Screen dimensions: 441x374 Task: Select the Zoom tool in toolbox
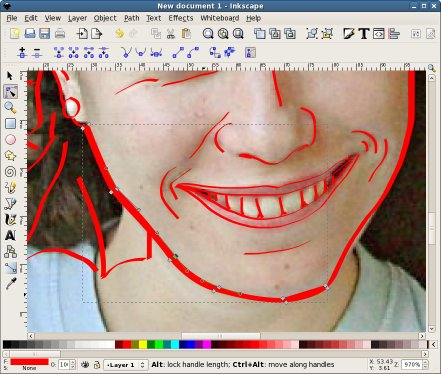10,108
